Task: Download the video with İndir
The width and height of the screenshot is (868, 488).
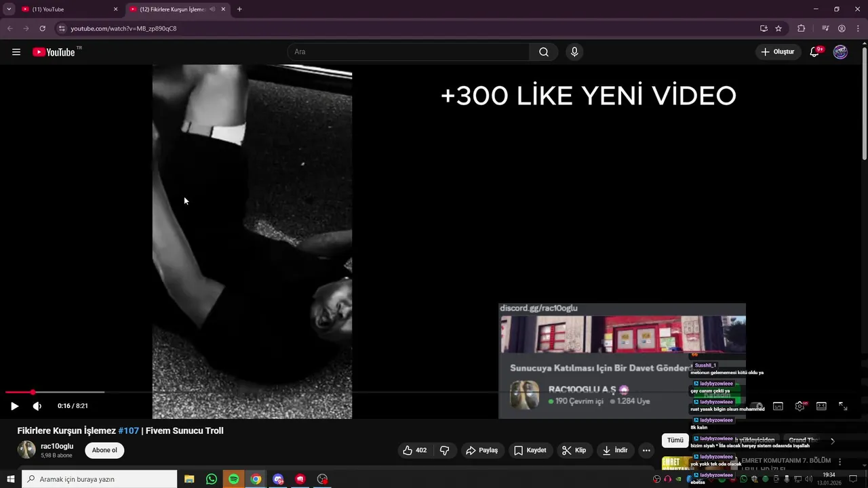Action: click(615, 450)
